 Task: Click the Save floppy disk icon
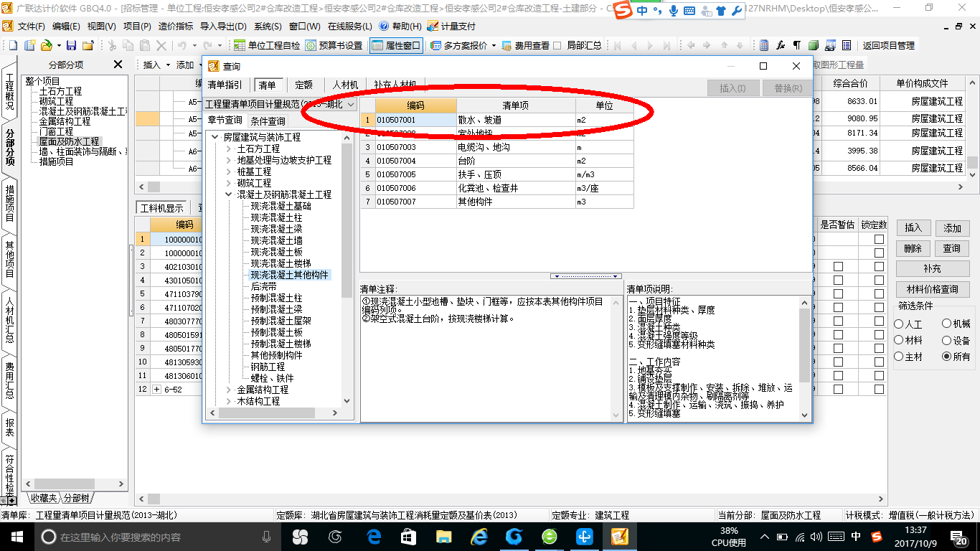click(x=71, y=45)
